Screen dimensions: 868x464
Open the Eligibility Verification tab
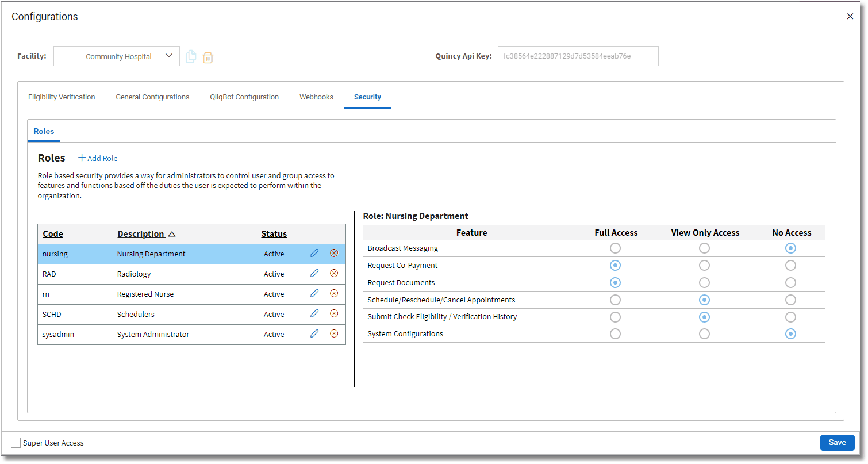click(62, 97)
